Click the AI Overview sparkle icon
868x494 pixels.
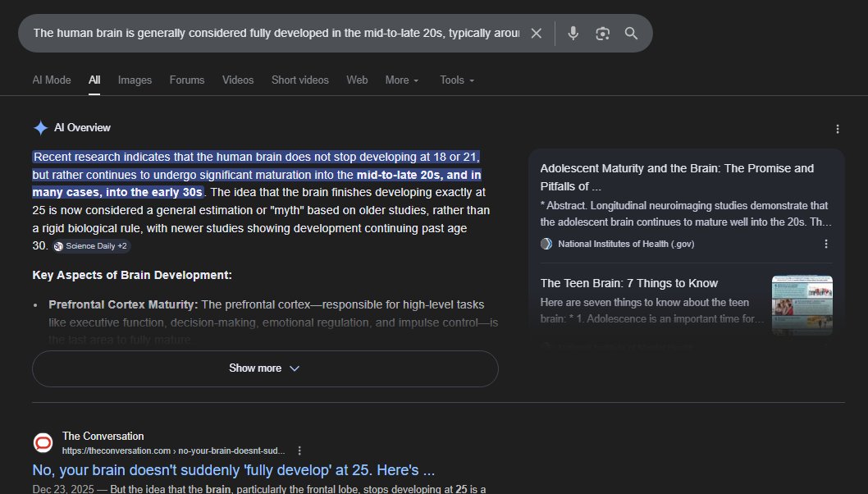click(40, 128)
